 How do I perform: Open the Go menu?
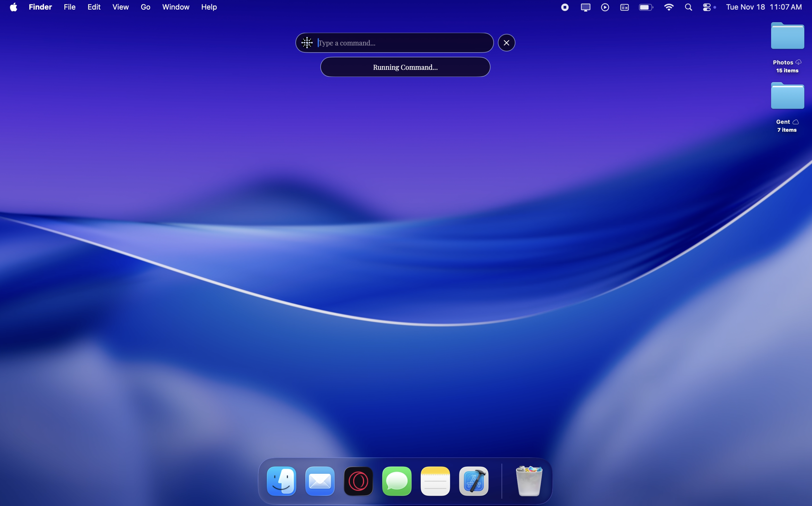click(145, 7)
